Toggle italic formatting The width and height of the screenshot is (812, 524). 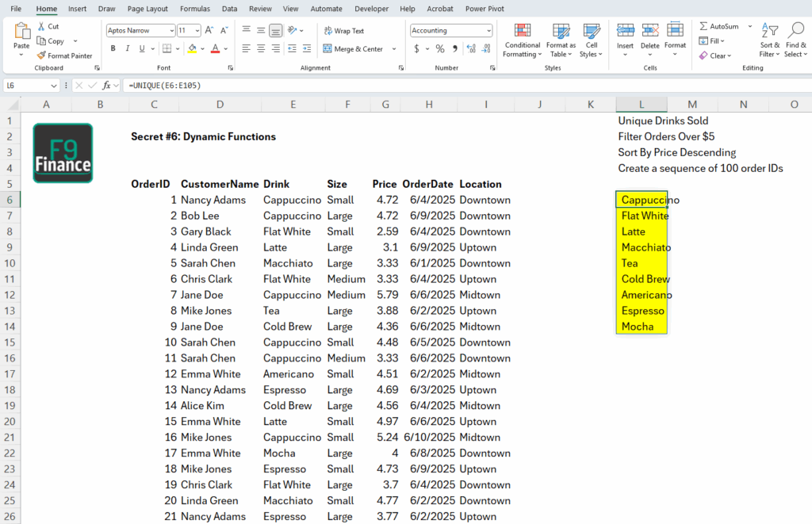127,48
